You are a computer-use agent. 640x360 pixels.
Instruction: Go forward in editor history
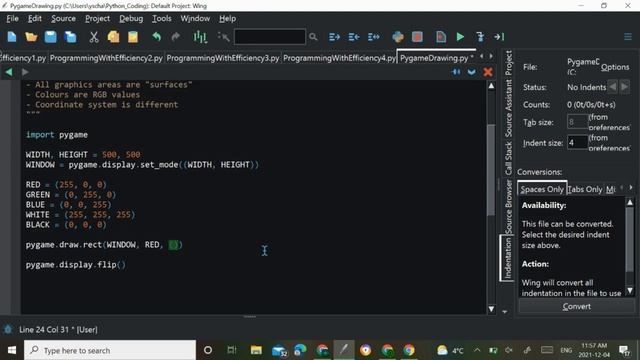pos(25,72)
